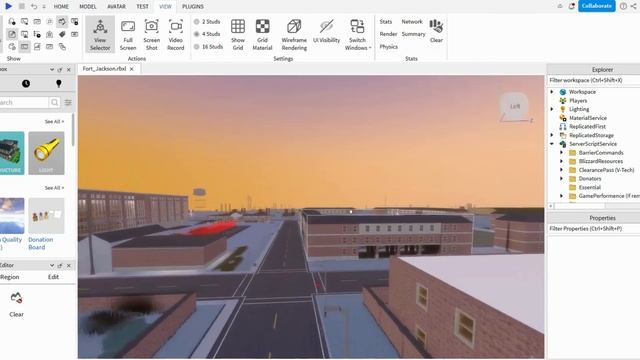Open Toolbox filter options icon

[x=68, y=102]
